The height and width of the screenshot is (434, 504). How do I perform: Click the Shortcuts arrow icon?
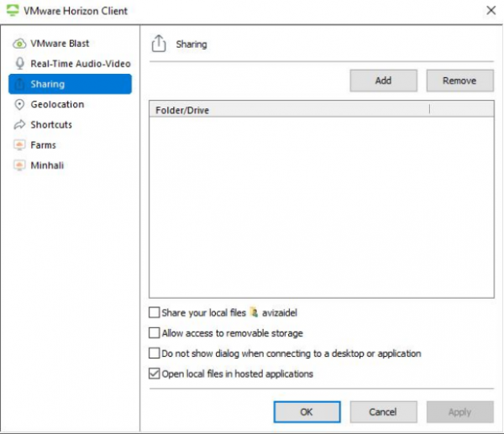pyautogui.click(x=19, y=124)
